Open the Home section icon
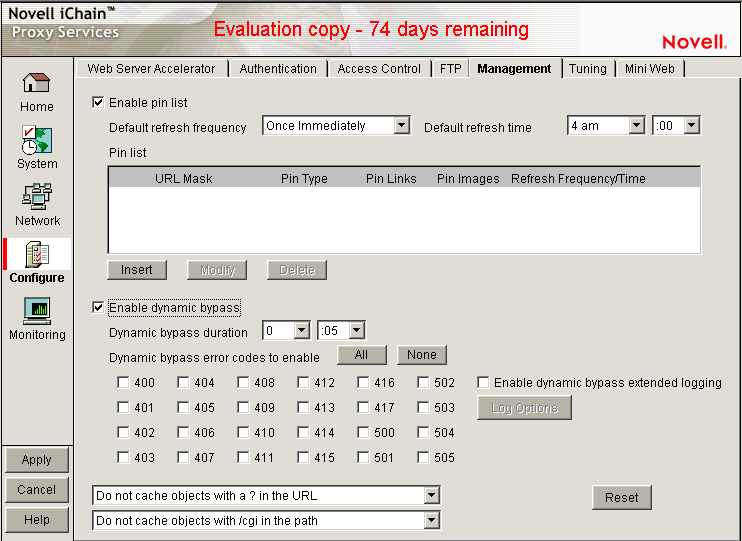The image size is (742, 541). click(x=36, y=82)
